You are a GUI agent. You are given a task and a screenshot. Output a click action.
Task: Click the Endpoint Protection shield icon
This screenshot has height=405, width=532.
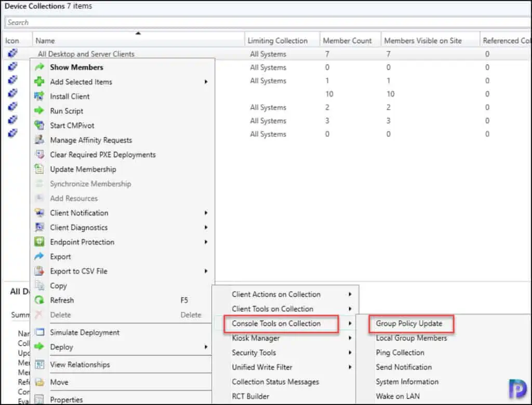pos(39,242)
